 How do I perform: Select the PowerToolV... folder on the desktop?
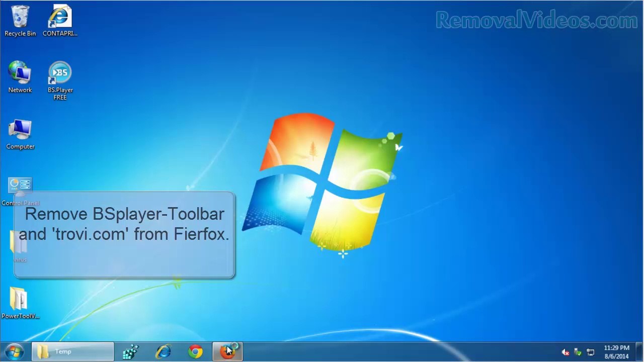(x=20, y=303)
